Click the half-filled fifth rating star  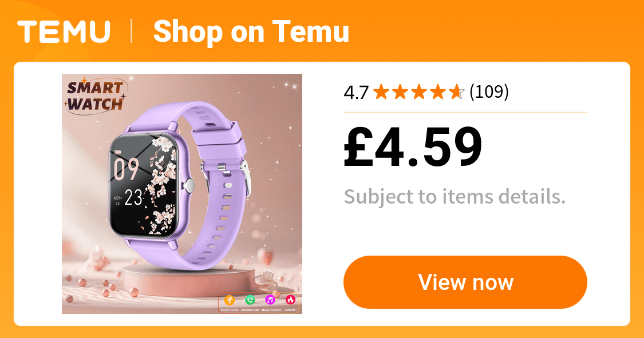457,92
